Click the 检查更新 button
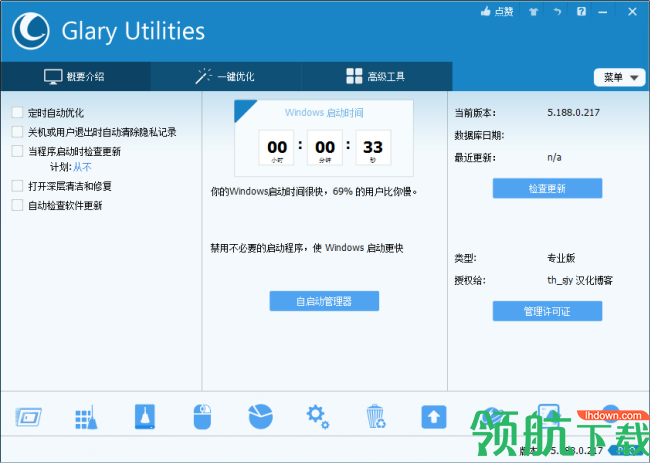 click(x=547, y=189)
